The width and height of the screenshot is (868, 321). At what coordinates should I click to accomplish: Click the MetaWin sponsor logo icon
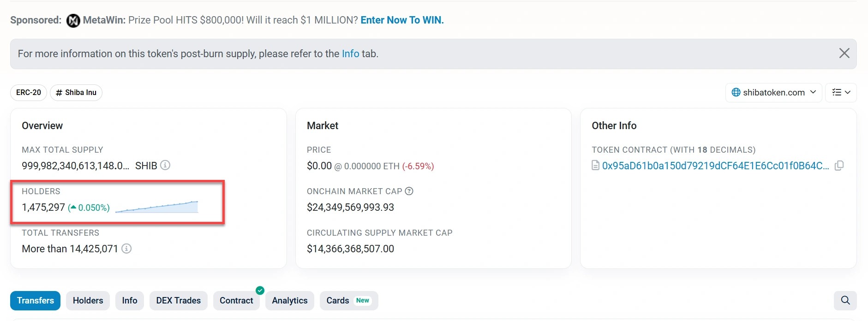73,20
